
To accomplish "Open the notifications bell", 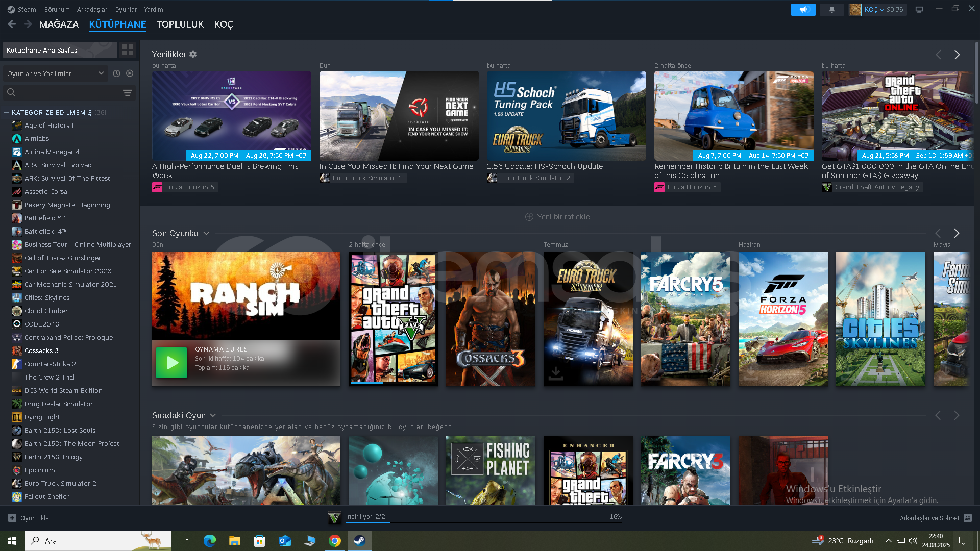I will click(831, 10).
